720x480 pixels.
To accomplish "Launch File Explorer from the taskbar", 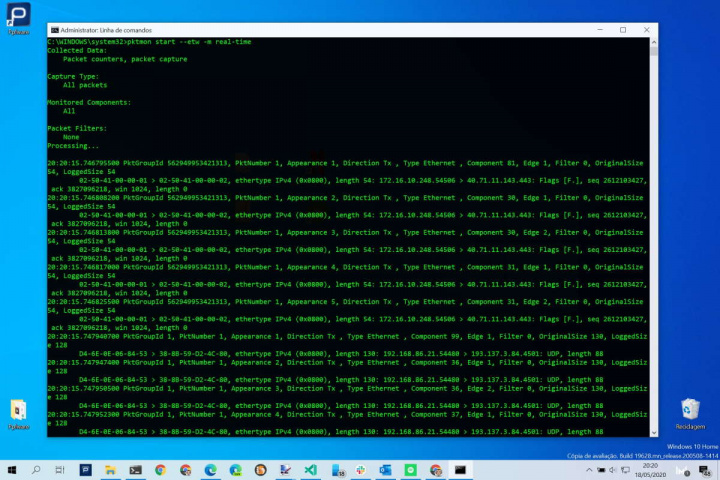I will click(111, 469).
